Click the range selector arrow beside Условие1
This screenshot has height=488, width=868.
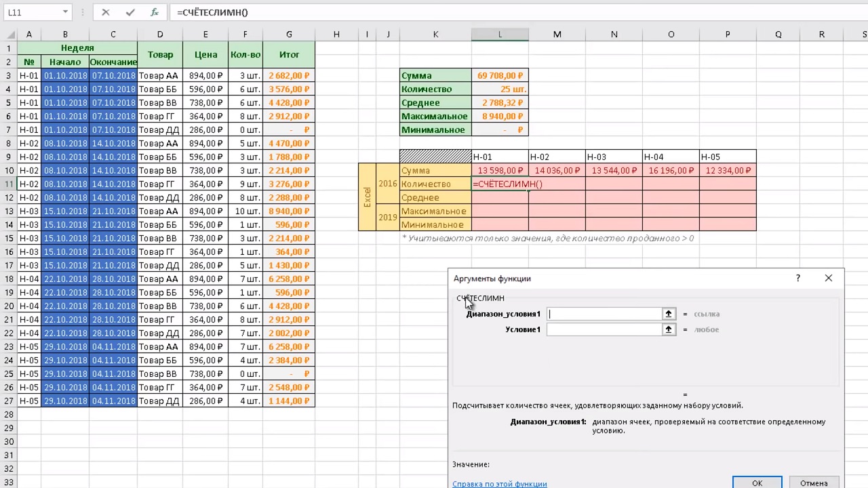(x=669, y=329)
